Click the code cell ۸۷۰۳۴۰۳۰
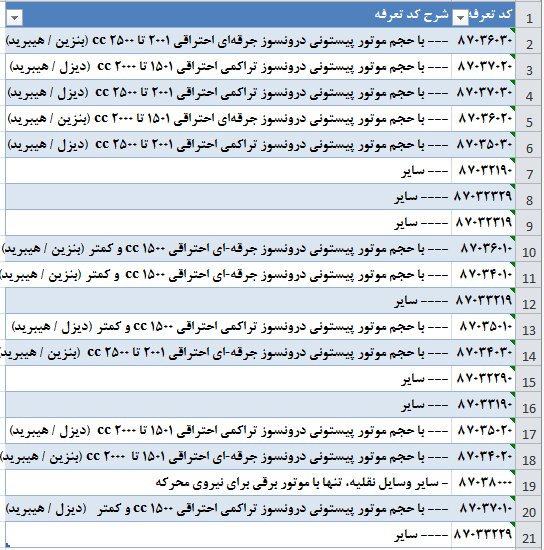 click(483, 352)
